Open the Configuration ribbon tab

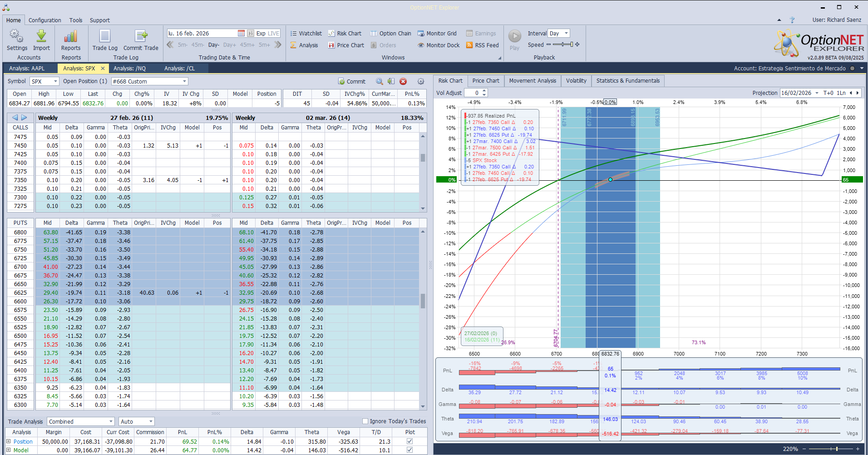(x=45, y=20)
